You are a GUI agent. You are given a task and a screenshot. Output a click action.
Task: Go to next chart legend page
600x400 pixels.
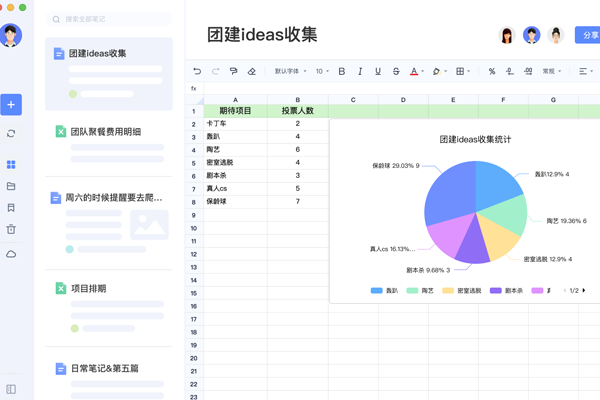(583, 291)
